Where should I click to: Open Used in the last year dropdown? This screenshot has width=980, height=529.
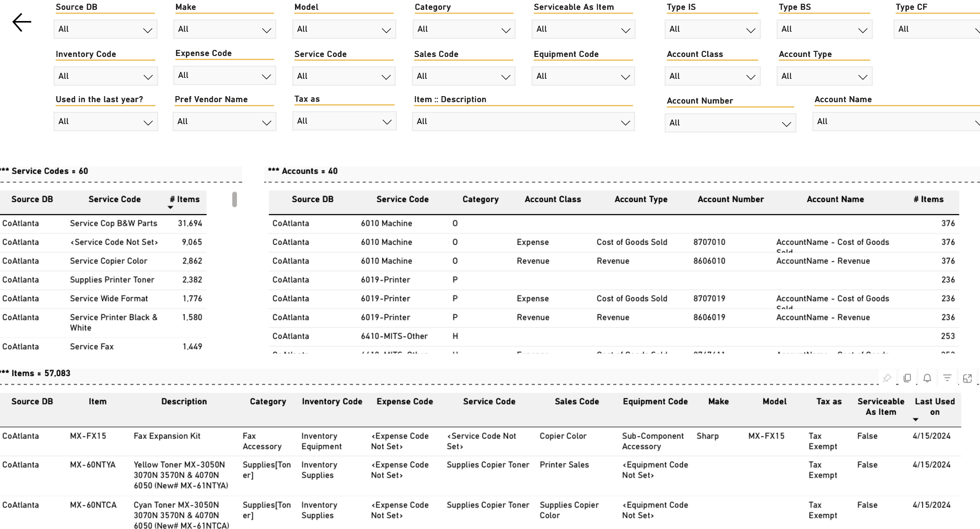105,122
